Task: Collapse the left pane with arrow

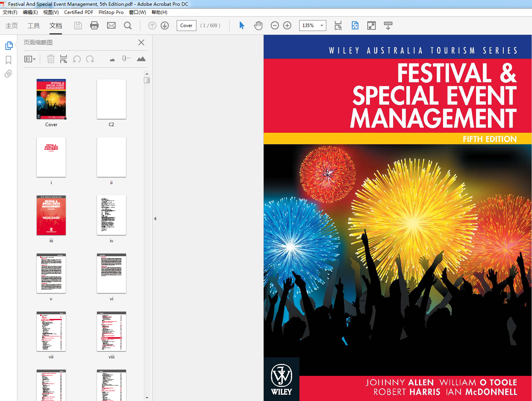Action: [x=155, y=219]
